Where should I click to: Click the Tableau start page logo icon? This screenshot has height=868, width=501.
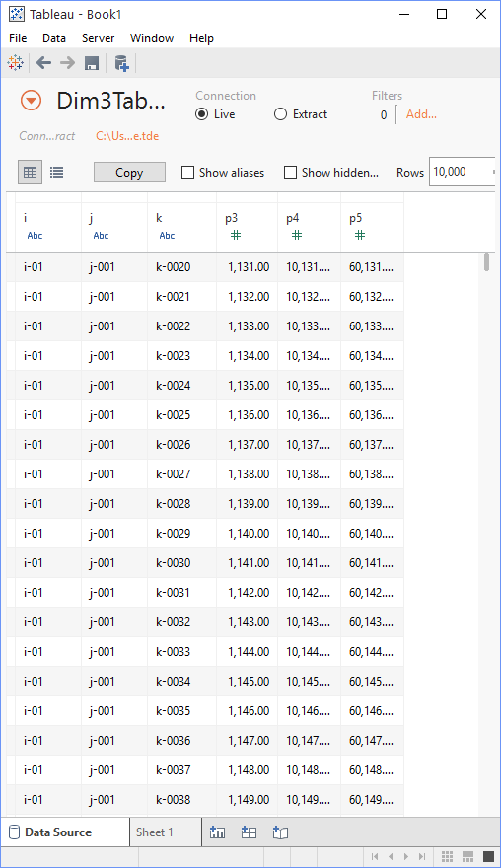(16, 62)
